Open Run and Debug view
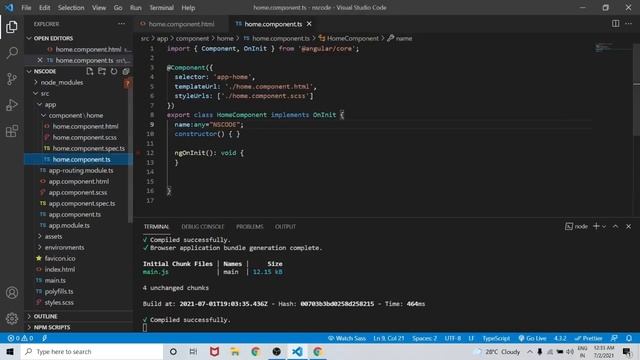640x360 pixels. point(12,105)
